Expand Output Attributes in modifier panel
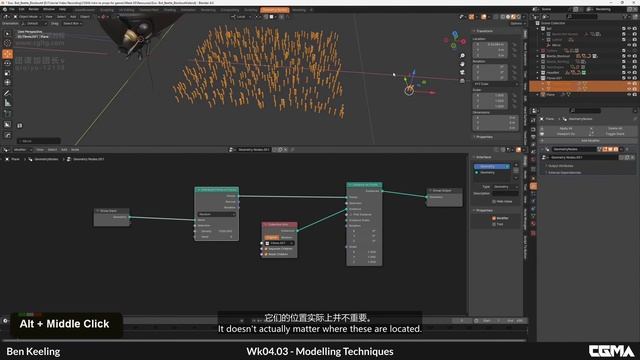640x360 pixels. (x=560, y=166)
